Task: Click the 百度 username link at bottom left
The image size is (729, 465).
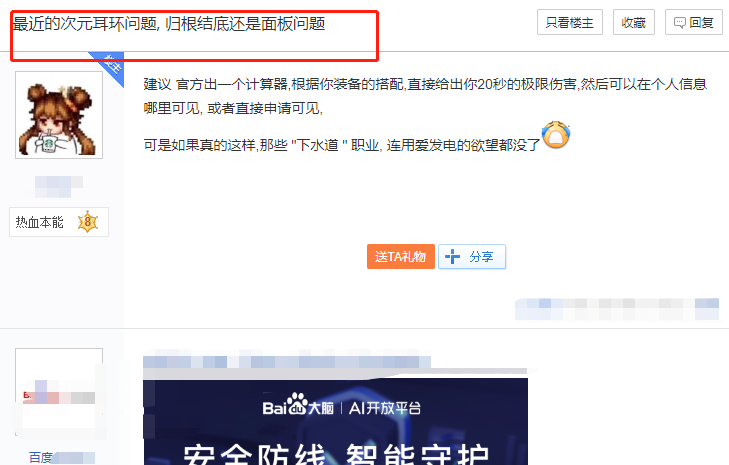Action: (61, 458)
